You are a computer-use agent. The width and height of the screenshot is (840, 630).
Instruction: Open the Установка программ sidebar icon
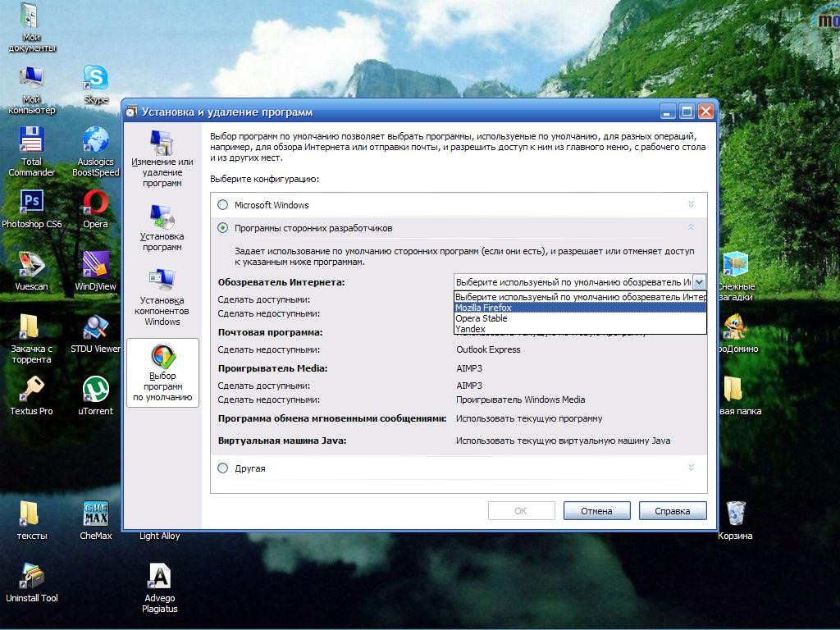coord(162,218)
